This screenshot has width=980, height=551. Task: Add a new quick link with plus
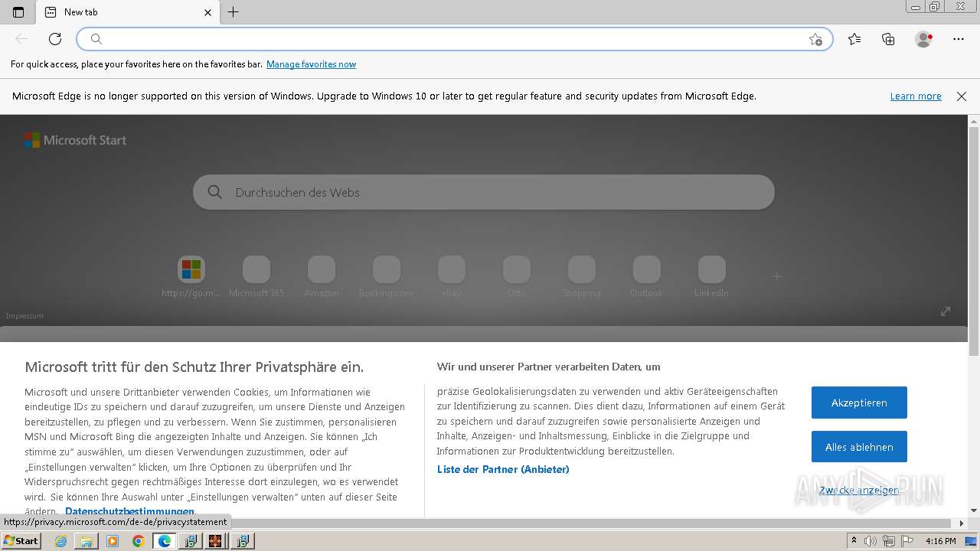coord(777,276)
